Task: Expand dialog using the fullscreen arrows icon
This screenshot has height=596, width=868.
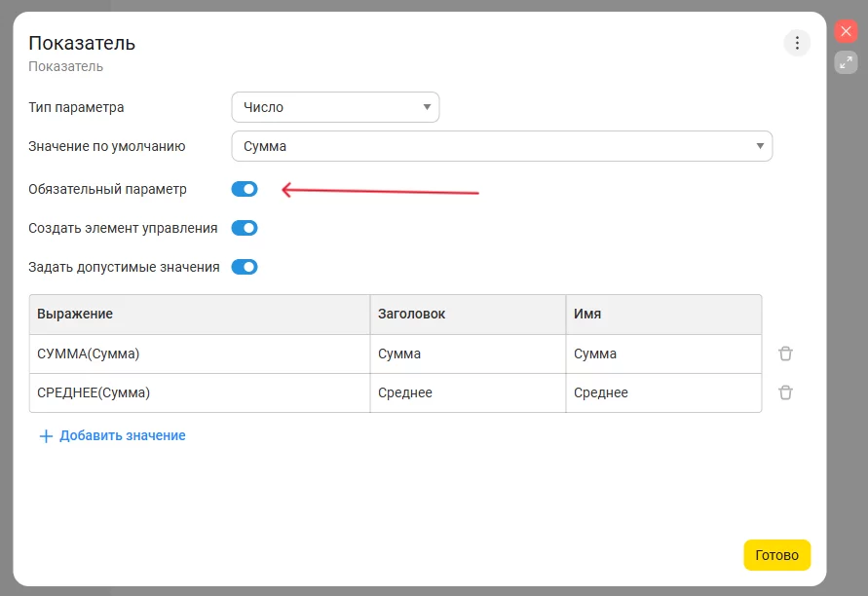Action: (846, 62)
